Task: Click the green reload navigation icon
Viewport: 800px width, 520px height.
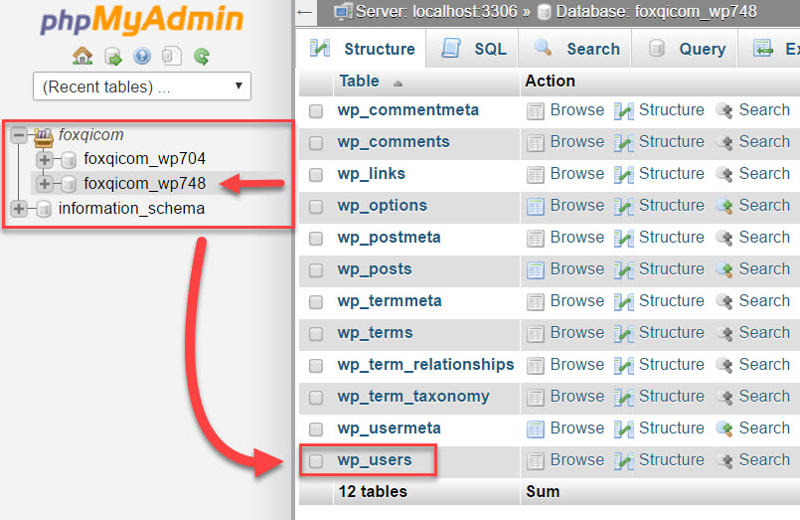Action: pos(202,56)
